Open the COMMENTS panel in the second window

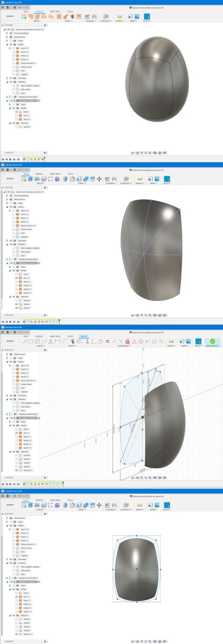coord(9,314)
